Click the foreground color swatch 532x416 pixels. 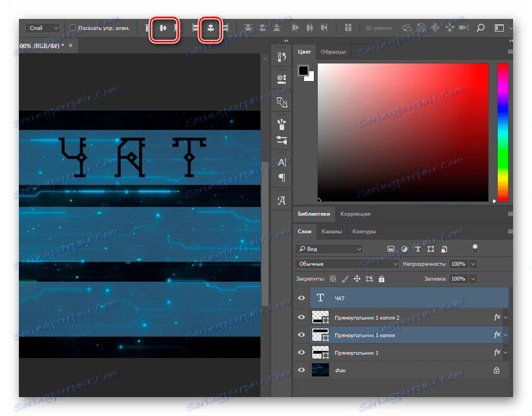click(303, 70)
